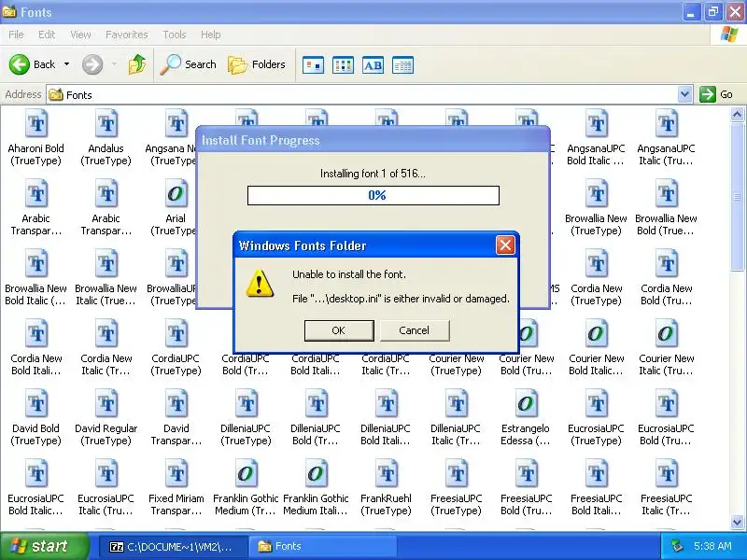Click the vertical scrollbar thumb

tap(737, 198)
